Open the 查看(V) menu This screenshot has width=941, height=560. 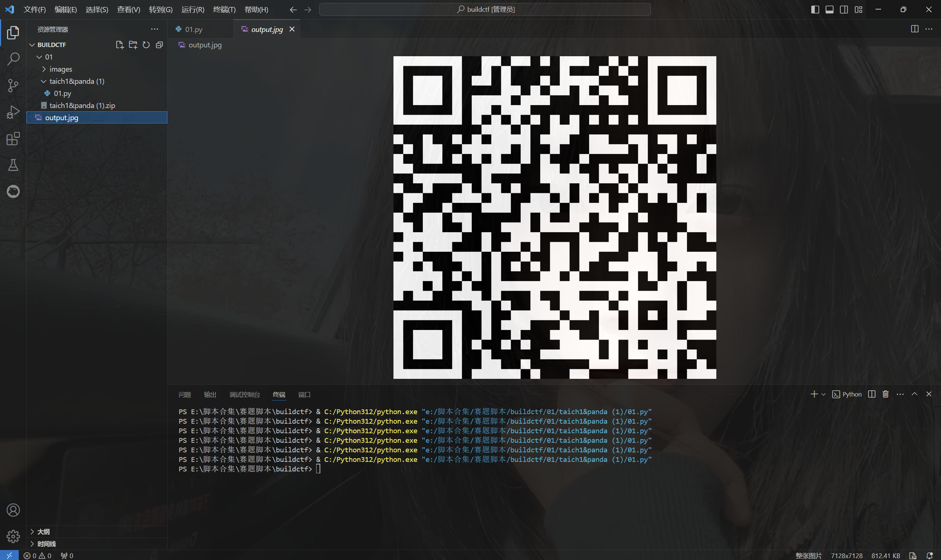[129, 10]
